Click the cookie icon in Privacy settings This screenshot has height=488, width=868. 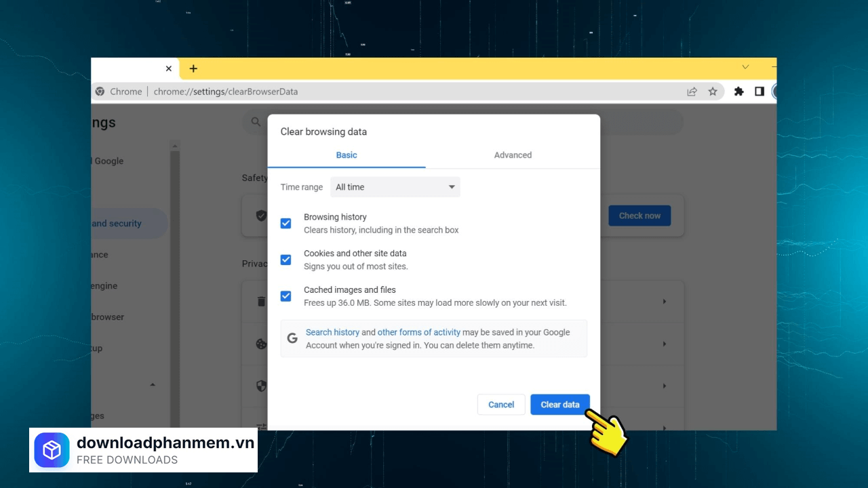[x=261, y=344]
